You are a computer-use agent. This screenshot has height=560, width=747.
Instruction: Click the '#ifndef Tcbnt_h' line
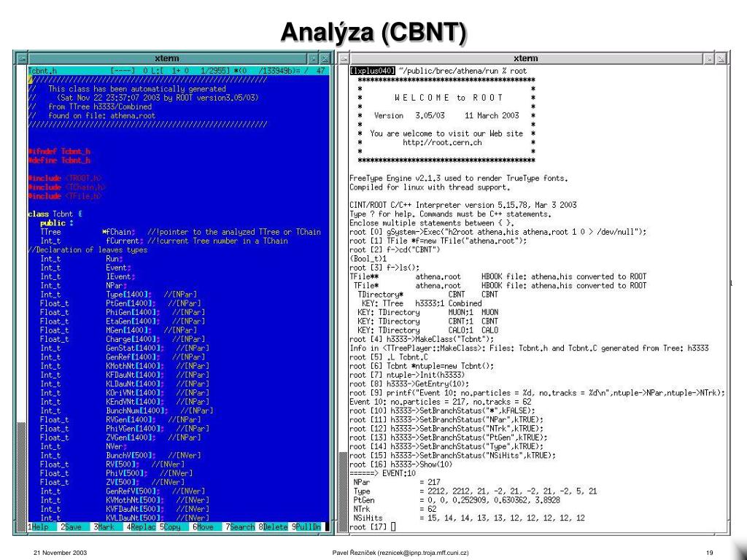tap(59, 152)
